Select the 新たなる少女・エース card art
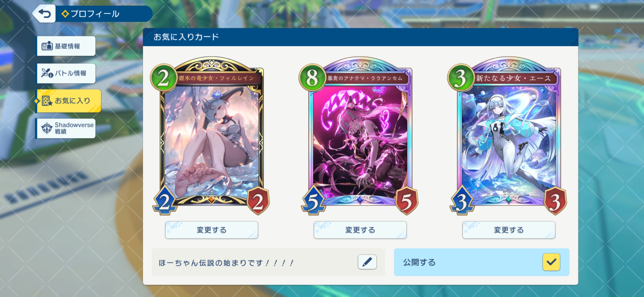Image resolution: width=644 pixels, height=297 pixels. tap(509, 142)
